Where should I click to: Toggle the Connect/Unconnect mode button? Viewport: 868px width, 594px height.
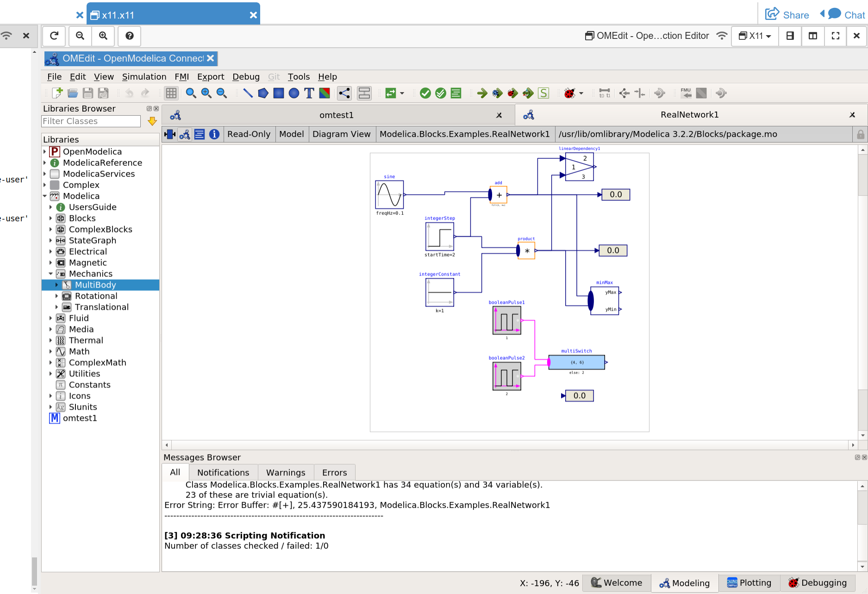pyautogui.click(x=344, y=93)
